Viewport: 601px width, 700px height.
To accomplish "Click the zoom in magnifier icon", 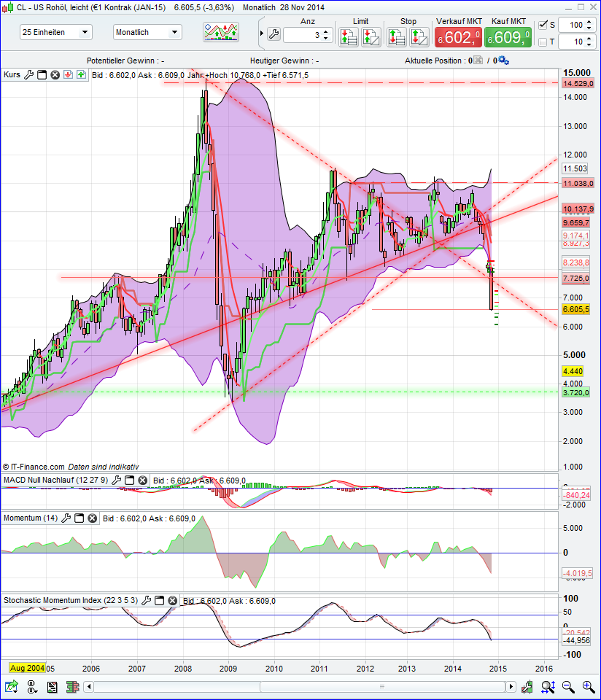I will [x=588, y=687].
